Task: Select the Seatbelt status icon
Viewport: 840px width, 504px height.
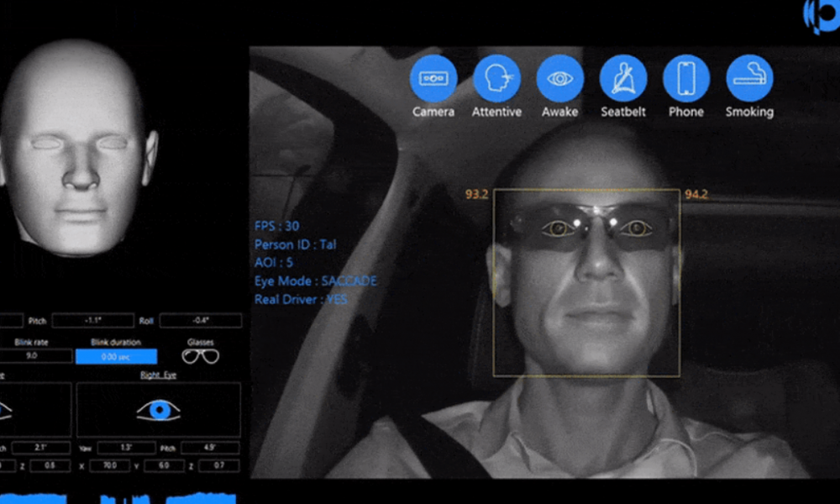Action: point(623,78)
